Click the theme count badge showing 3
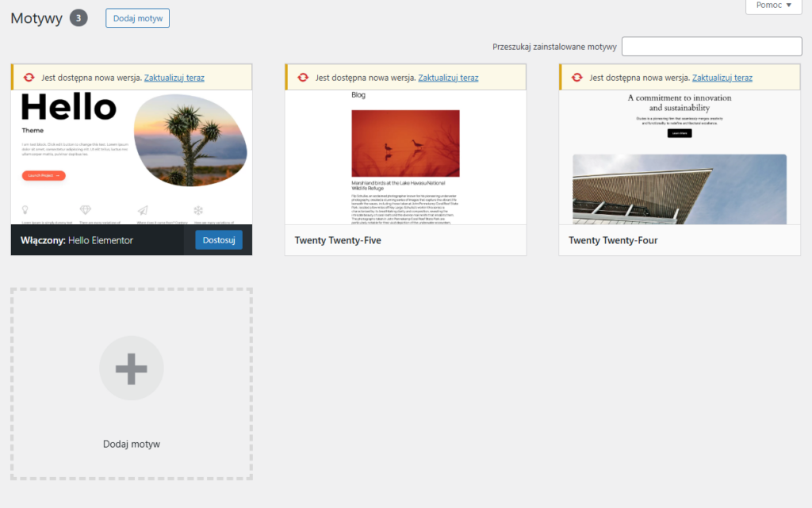 [x=79, y=18]
